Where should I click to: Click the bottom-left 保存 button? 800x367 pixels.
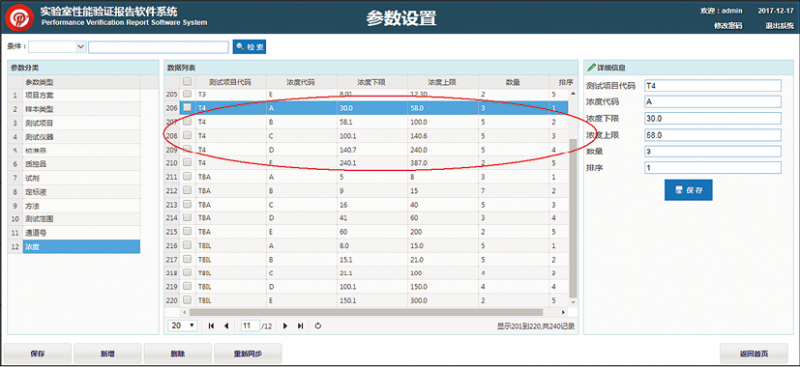(x=37, y=353)
